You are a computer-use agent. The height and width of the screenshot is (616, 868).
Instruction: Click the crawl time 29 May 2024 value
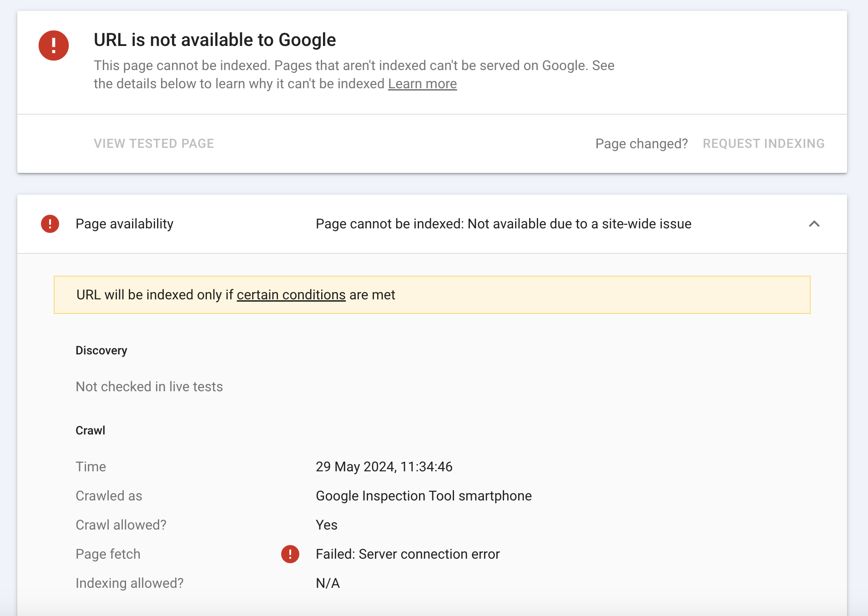tap(384, 467)
